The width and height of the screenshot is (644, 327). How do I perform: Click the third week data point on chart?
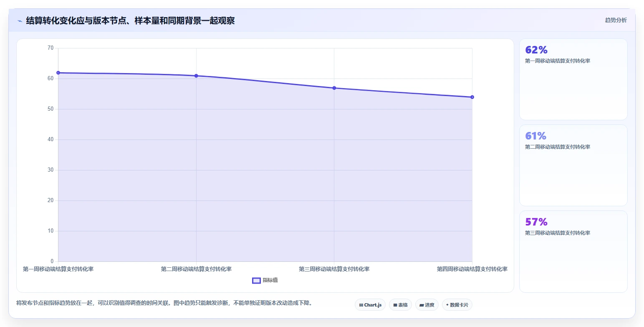click(334, 88)
